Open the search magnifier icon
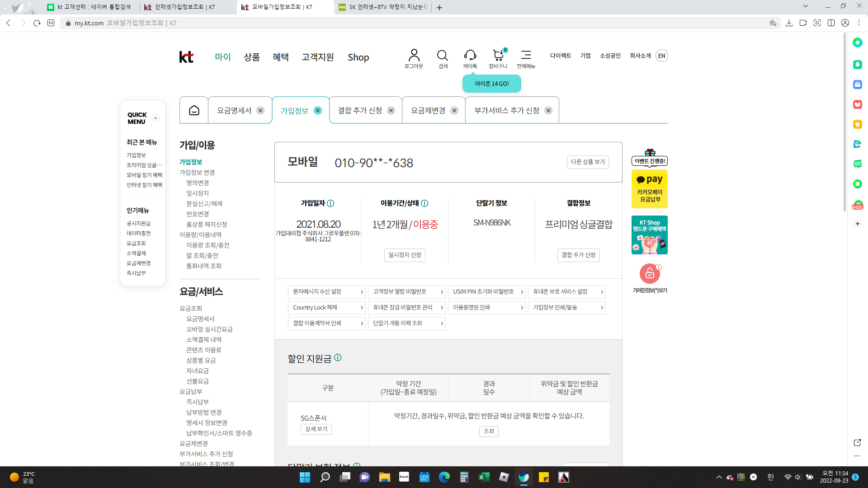Image resolution: width=868 pixels, height=488 pixels. (442, 56)
